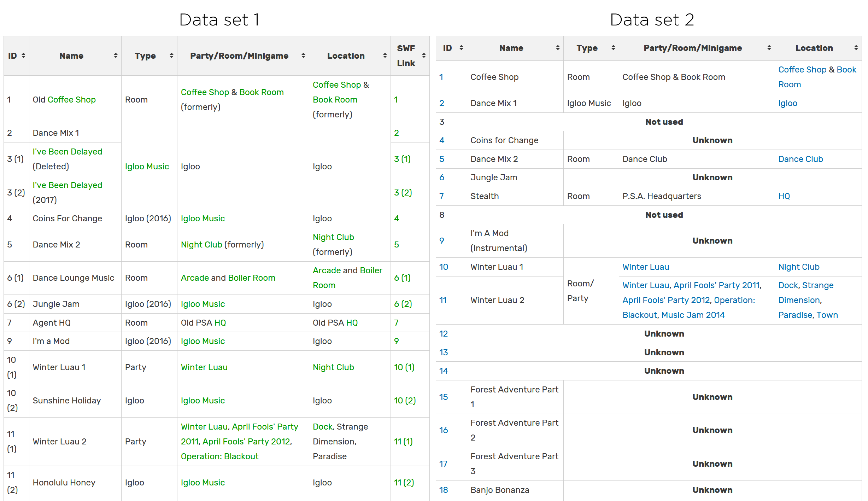Open SWF link 2

pos(397,133)
